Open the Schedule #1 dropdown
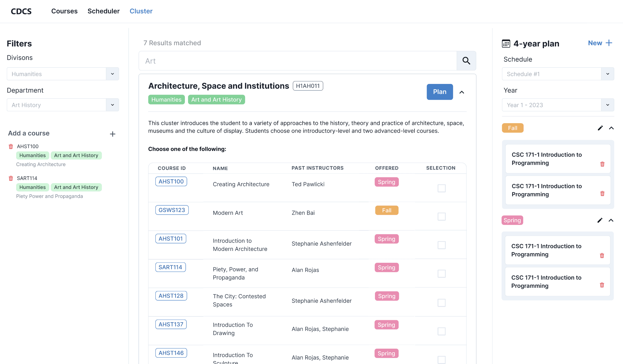The height and width of the screenshot is (364, 623). pos(558,74)
